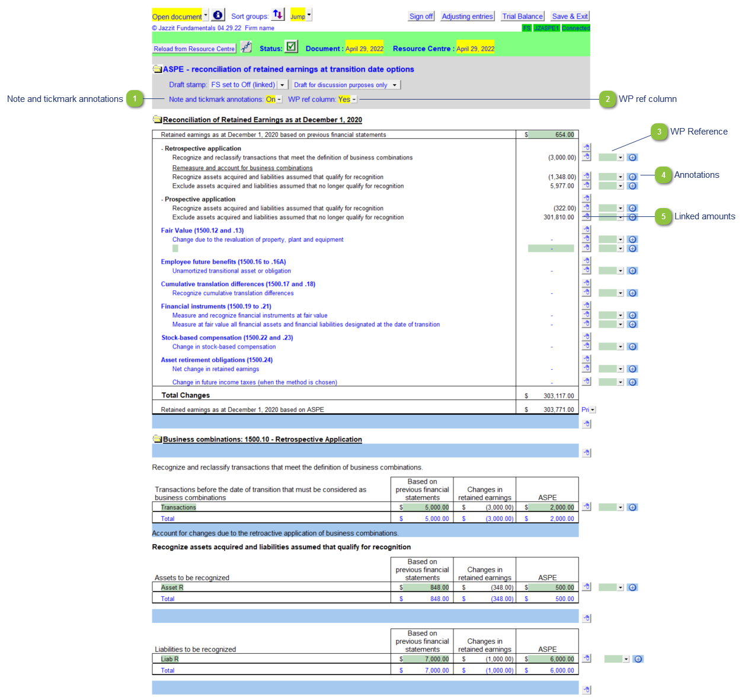
Task: Click mouse menu icon on Stock-based compensation heading row
Action: click(586, 337)
